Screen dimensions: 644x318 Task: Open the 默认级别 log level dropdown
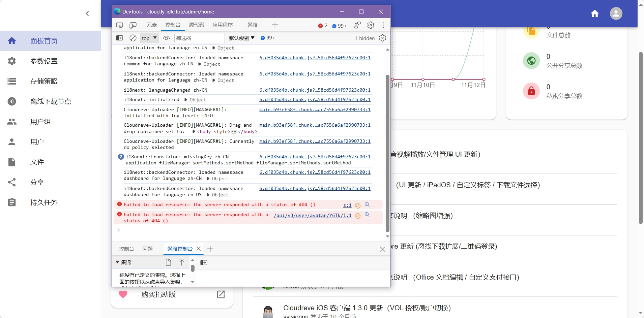pos(241,38)
